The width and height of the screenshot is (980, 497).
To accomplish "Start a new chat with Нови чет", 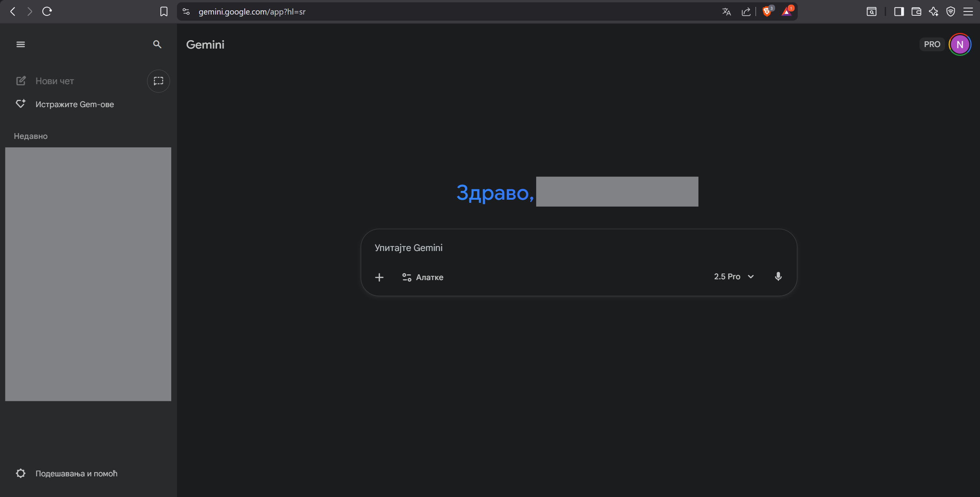I will point(54,81).
